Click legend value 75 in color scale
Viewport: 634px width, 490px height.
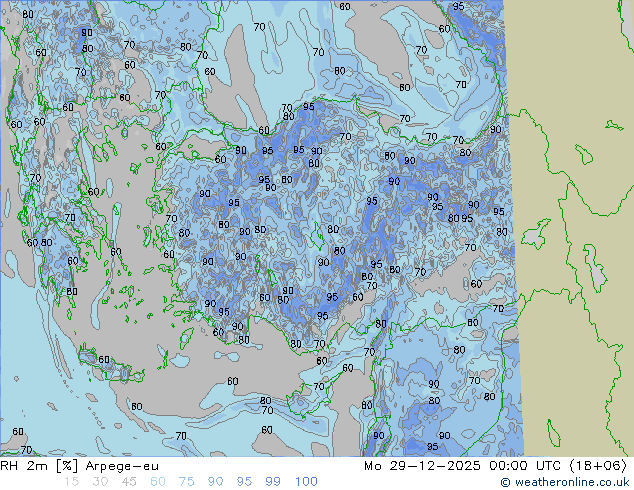click(x=186, y=482)
